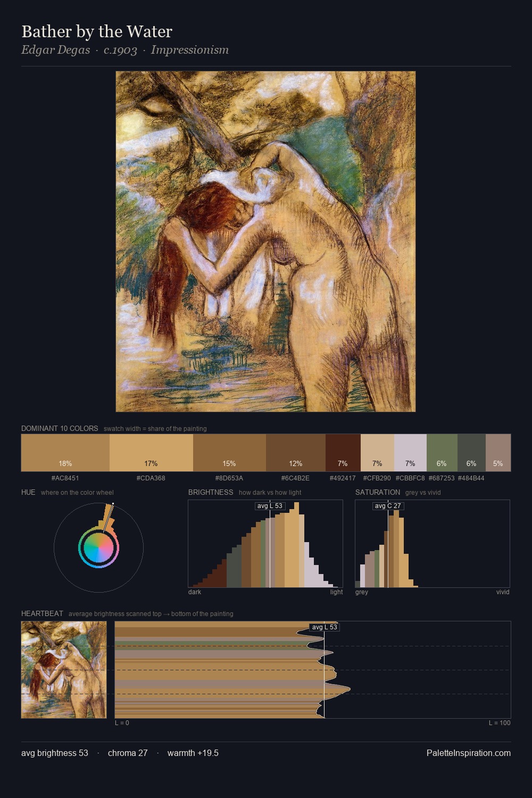The height and width of the screenshot is (798, 532).
Task: Click the 'HEARTBEAT' section heading
Action: pyautogui.click(x=42, y=613)
